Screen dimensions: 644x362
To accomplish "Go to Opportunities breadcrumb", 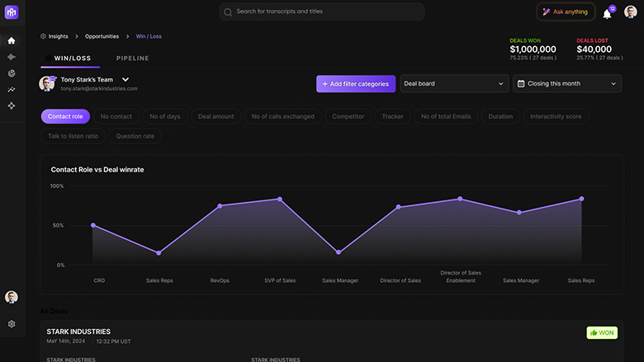I will [x=102, y=36].
